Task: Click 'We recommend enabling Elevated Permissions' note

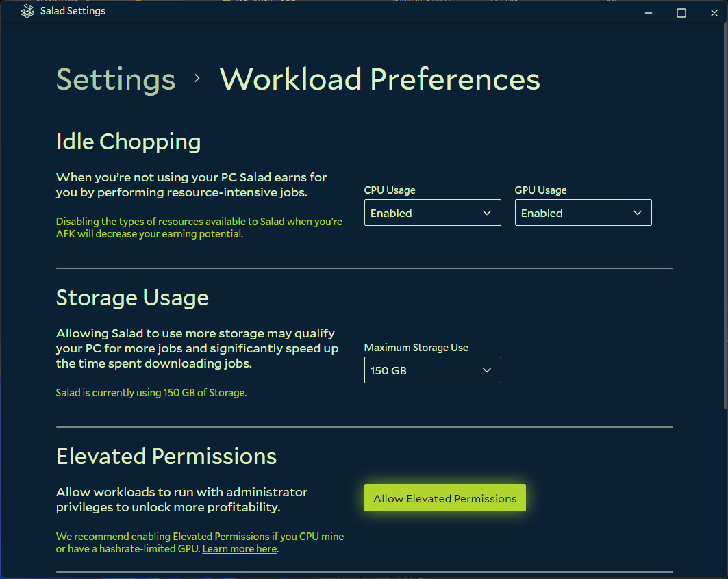Action: 200,542
